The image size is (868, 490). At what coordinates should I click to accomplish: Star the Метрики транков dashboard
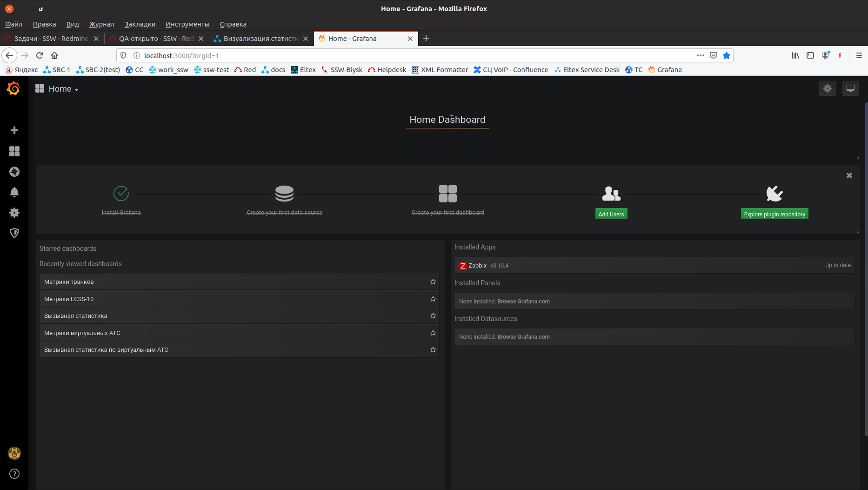[x=433, y=282]
